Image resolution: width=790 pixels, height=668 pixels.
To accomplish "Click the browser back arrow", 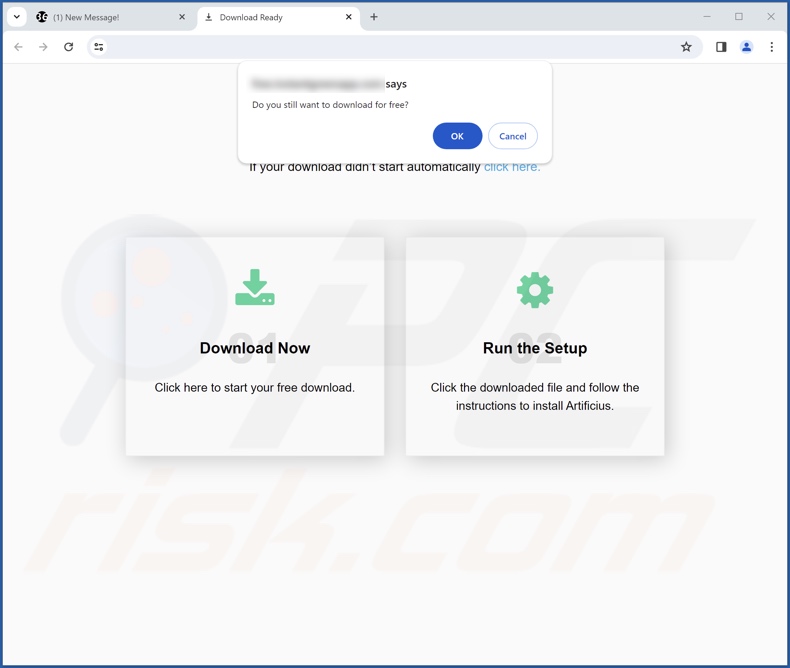I will [x=19, y=47].
